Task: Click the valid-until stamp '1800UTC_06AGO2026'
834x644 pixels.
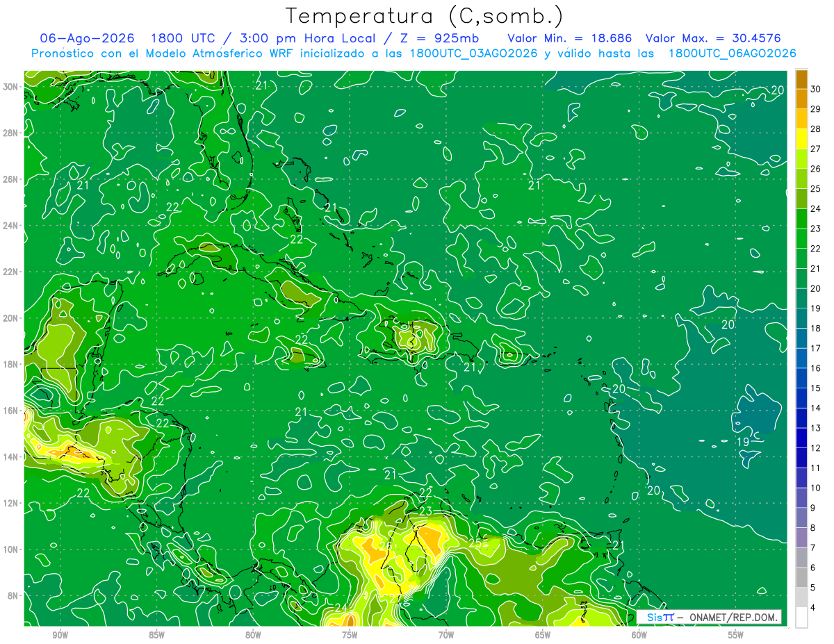Action: (732, 53)
